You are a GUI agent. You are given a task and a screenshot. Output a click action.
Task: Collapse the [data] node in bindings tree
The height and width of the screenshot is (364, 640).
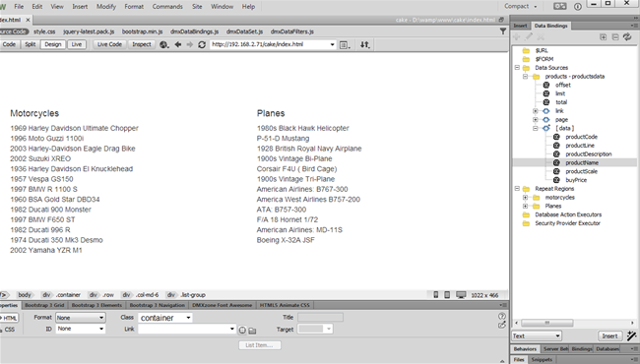click(535, 128)
